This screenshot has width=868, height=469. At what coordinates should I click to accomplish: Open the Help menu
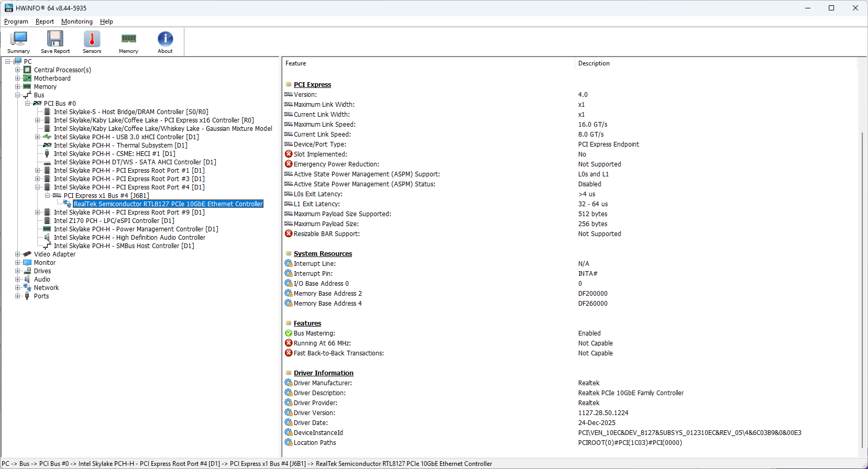106,21
